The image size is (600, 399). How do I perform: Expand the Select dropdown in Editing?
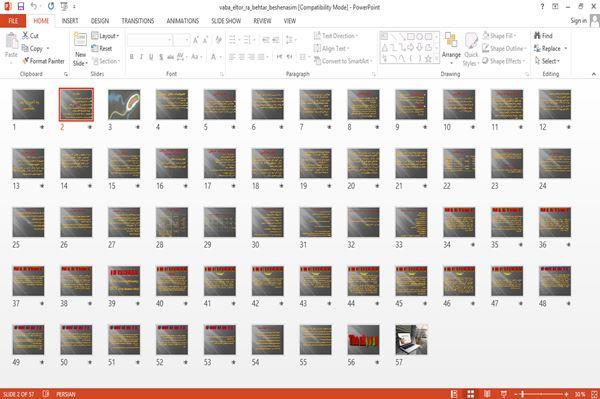click(547, 61)
